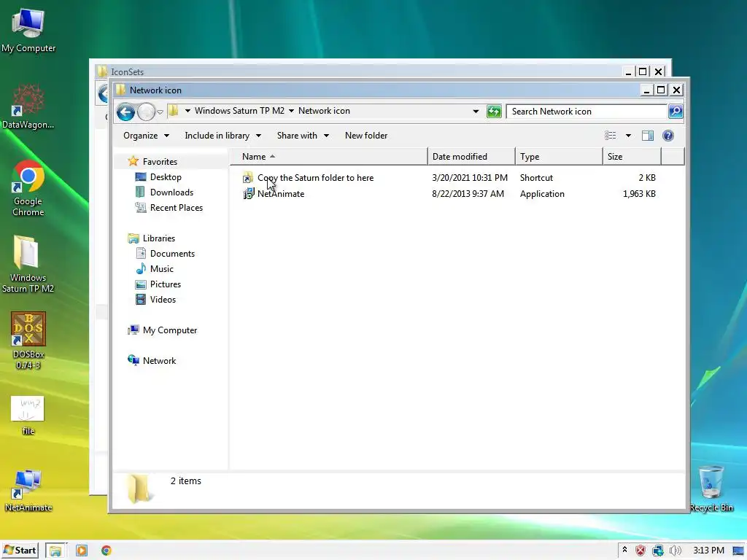Select the desktop item named file
Viewport: 747px width, 560px height.
coord(28,416)
